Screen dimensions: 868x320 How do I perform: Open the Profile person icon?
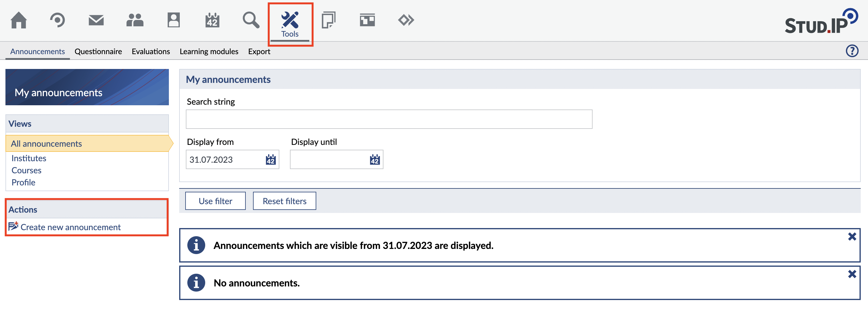click(x=173, y=20)
